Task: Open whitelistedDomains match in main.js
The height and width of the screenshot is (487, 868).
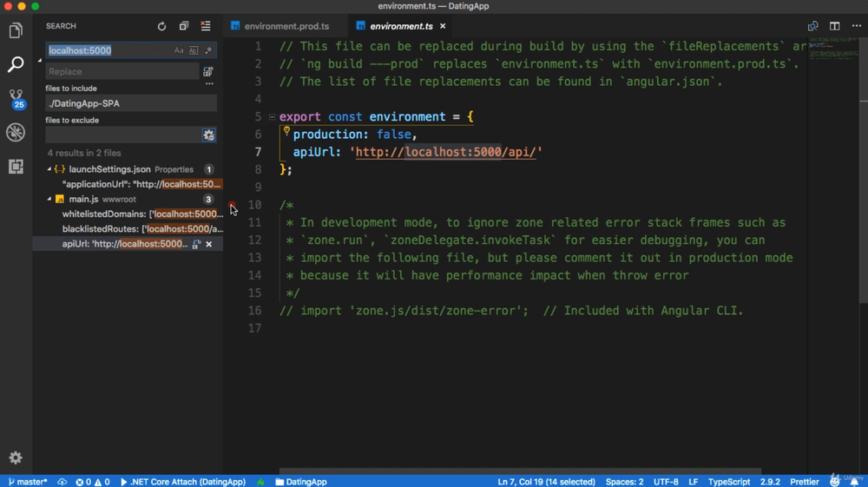Action: click(141, 214)
